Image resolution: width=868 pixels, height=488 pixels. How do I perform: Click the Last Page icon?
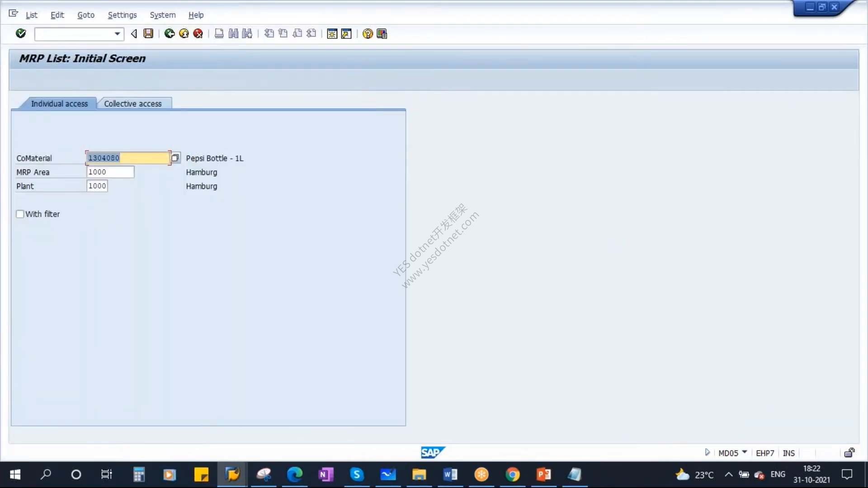(x=311, y=33)
